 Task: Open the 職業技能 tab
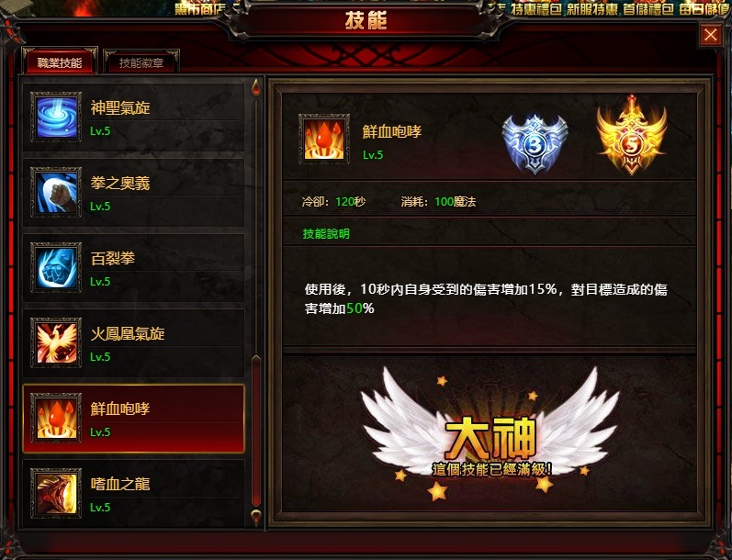point(60,62)
